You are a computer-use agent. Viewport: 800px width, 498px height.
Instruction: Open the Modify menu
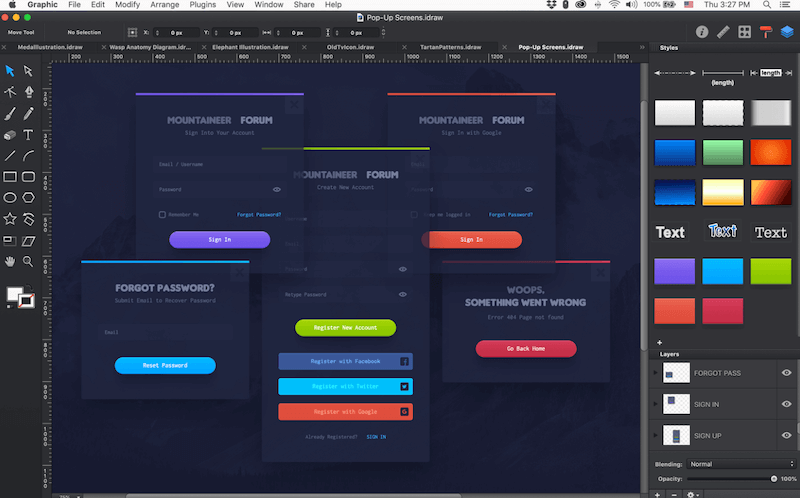click(x=128, y=5)
